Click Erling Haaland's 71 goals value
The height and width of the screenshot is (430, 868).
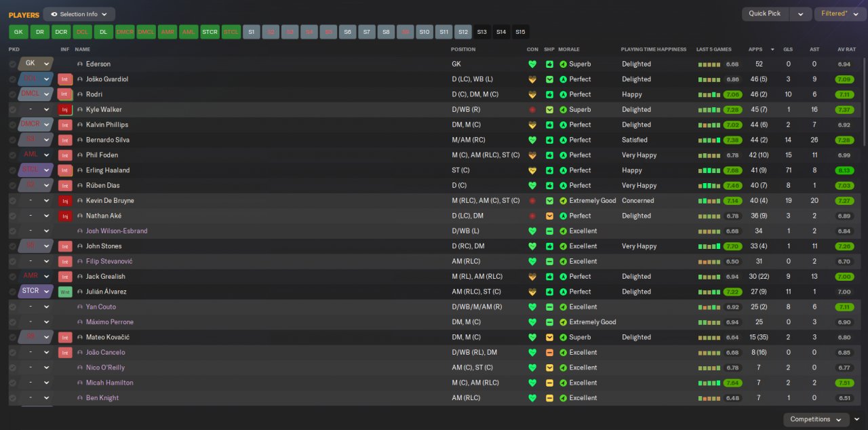click(788, 170)
